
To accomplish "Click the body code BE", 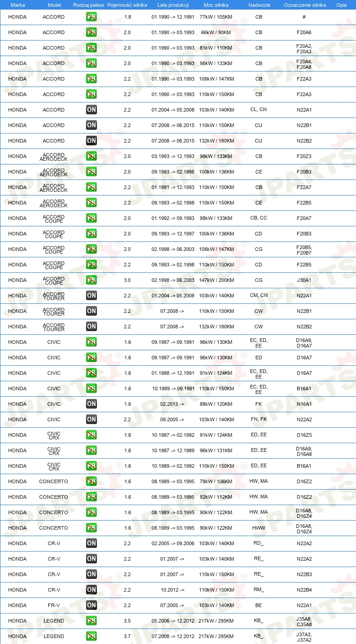I will [259, 605].
